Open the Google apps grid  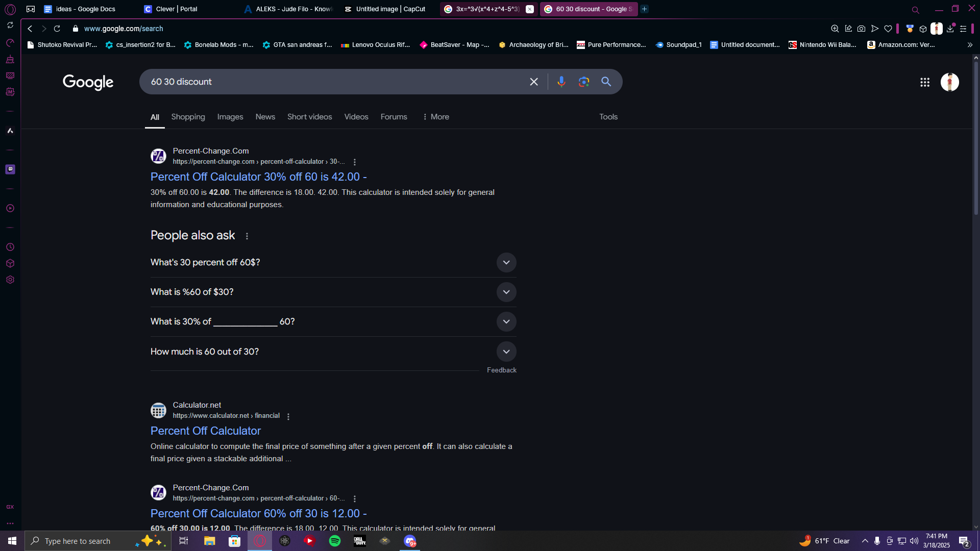(925, 82)
